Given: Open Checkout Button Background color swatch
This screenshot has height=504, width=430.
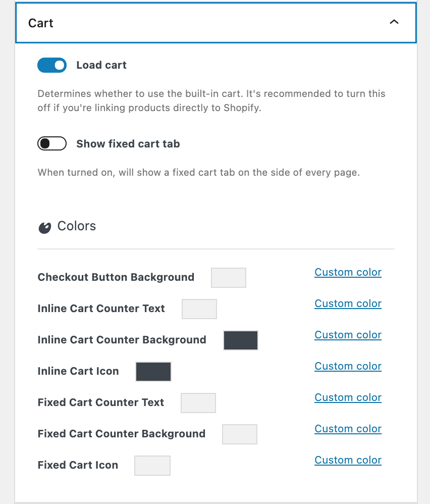Looking at the screenshot, I should (228, 278).
